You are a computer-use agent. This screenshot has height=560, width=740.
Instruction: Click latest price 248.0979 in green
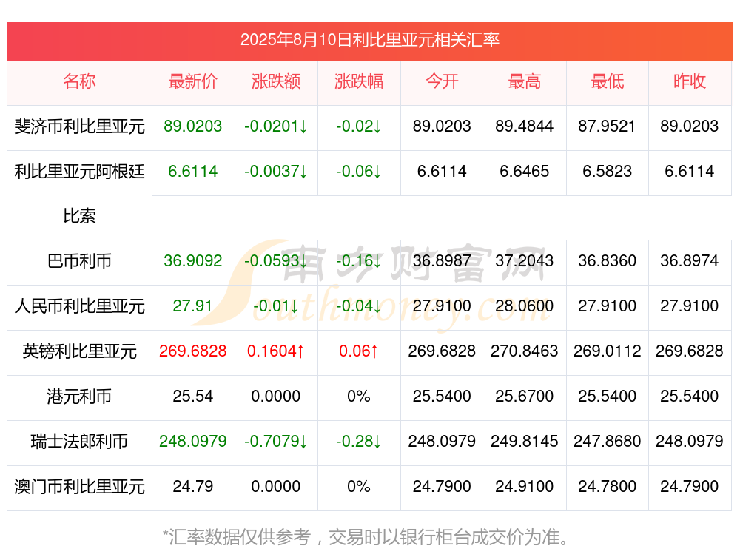coord(193,441)
